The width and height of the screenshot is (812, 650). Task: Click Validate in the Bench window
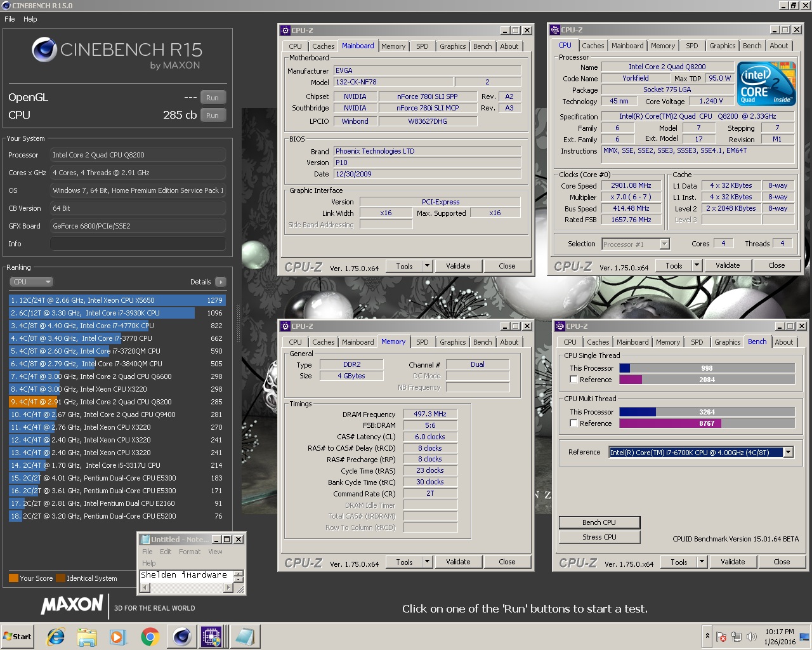733,562
